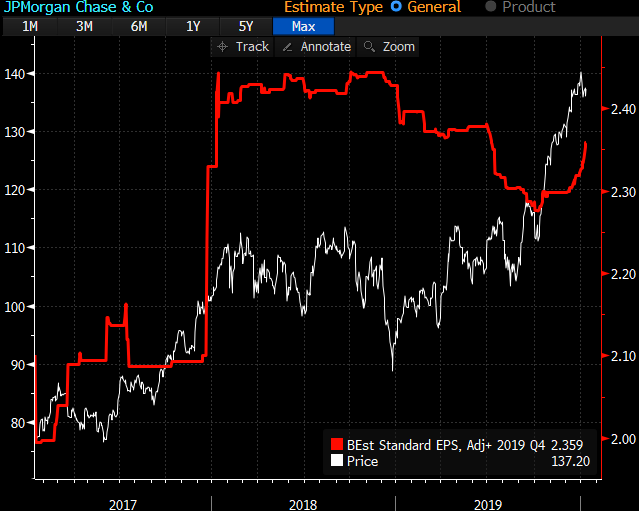
Task: Click the 2.20 right axis label
Action: (624, 274)
